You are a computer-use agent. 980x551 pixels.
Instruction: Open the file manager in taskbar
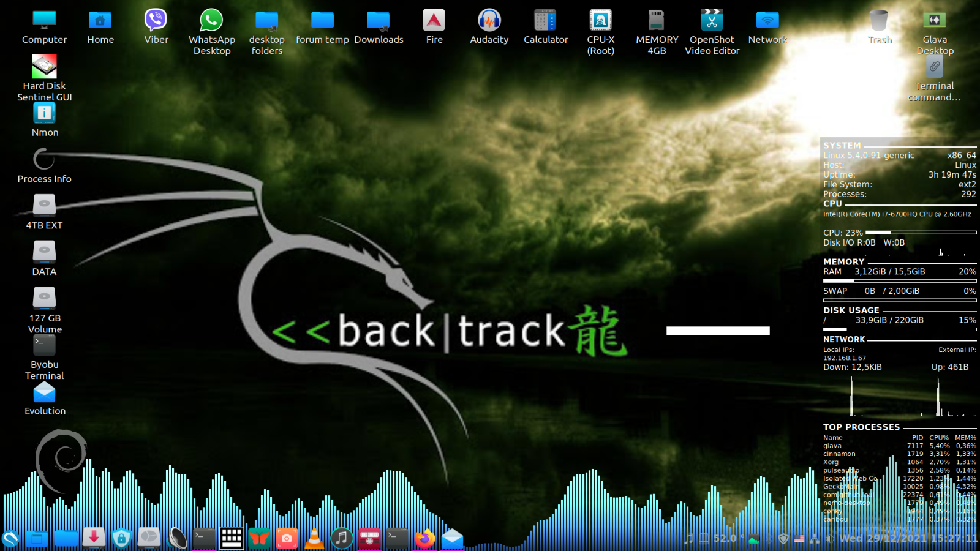66,539
